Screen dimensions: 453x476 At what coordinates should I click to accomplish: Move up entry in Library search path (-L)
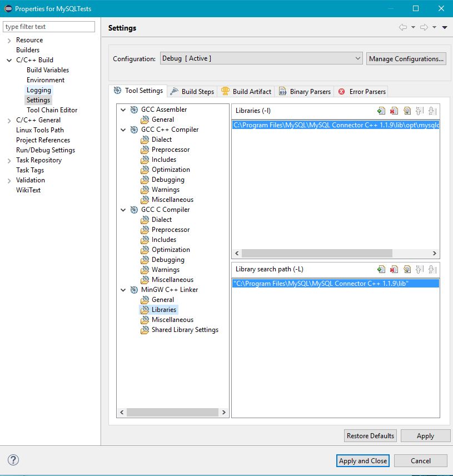tap(419, 269)
